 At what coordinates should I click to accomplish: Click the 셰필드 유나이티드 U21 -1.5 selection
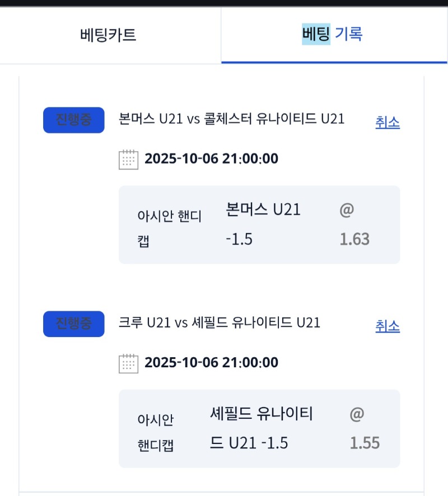tap(260, 428)
